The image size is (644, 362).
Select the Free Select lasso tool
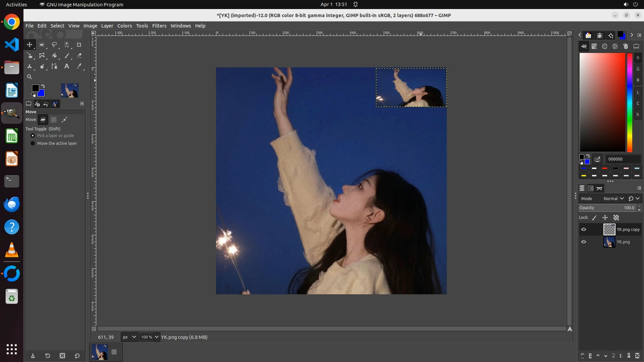54,45
